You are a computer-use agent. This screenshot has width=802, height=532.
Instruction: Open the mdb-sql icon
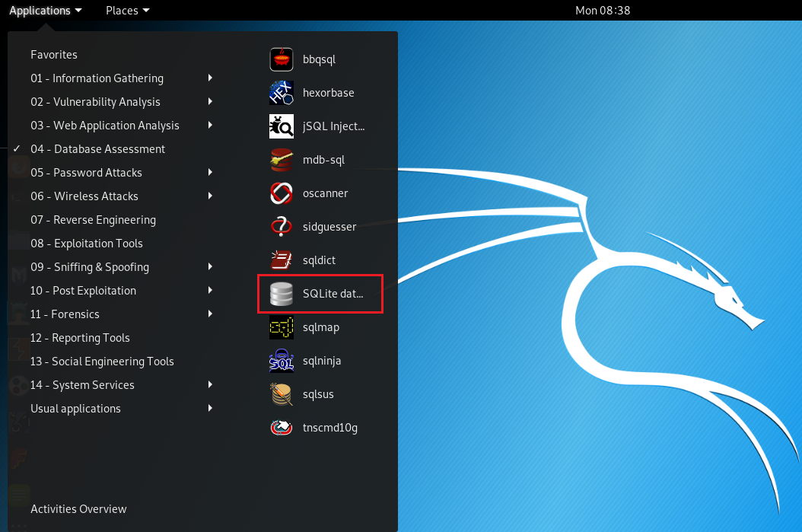[x=282, y=160]
